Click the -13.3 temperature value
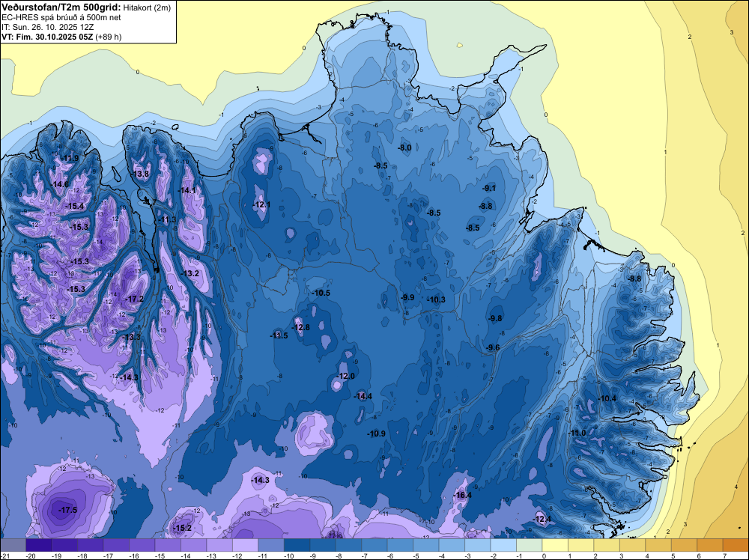The image size is (749, 560). pos(131,337)
